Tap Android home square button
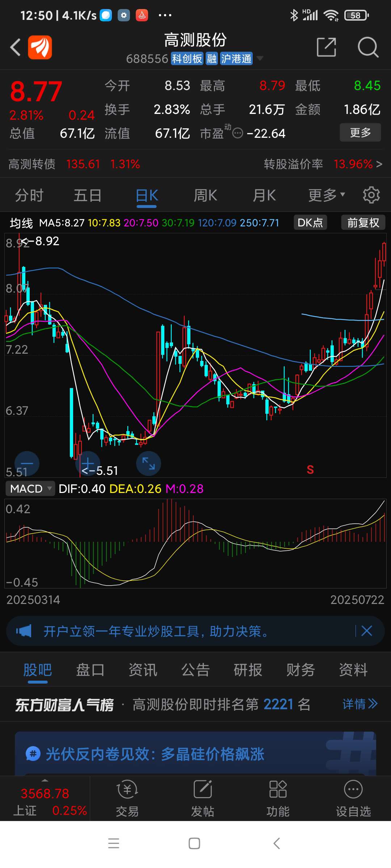Image resolution: width=391 pixels, height=868 pixels. click(x=194, y=843)
